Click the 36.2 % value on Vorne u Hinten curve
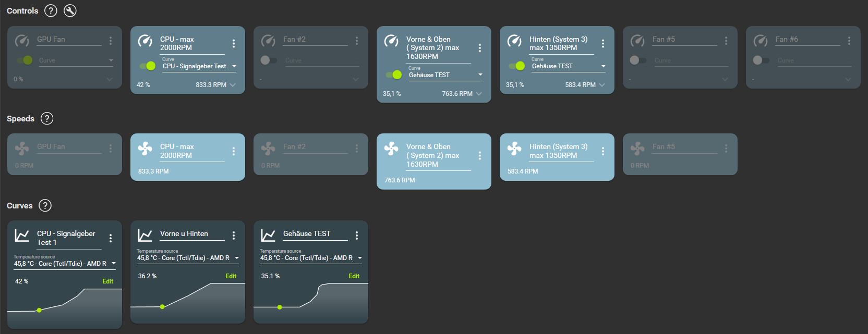The height and width of the screenshot is (334, 868). coord(147,276)
